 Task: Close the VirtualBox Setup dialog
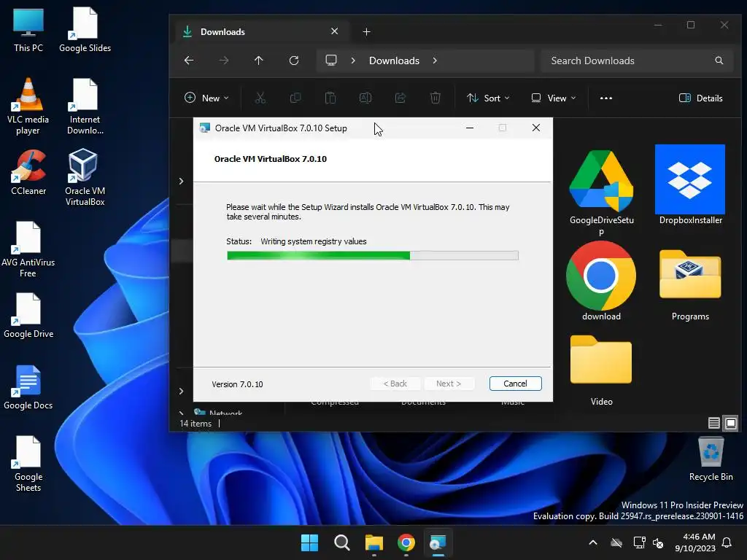pyautogui.click(x=536, y=128)
